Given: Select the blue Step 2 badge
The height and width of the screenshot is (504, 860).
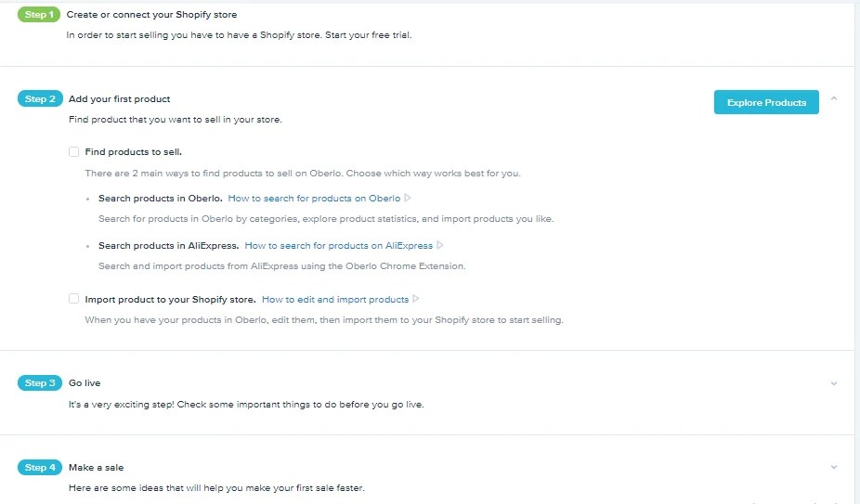Looking at the screenshot, I should pos(40,98).
